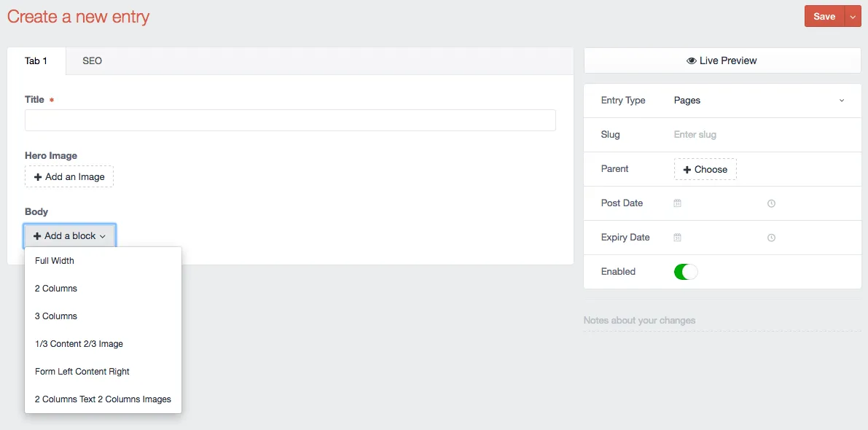The height and width of the screenshot is (430, 868).
Task: Click the Post Date clock icon
Action: coord(771,203)
